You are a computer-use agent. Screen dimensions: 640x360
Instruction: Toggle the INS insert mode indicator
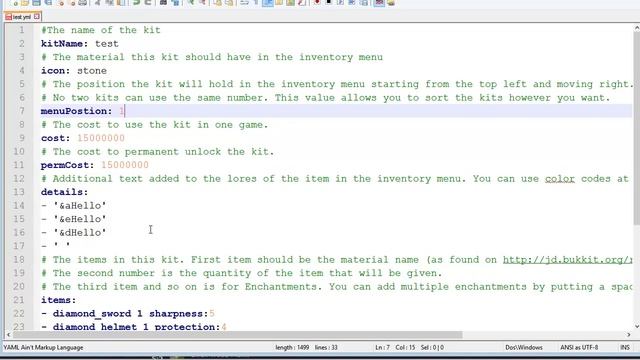tap(624, 347)
